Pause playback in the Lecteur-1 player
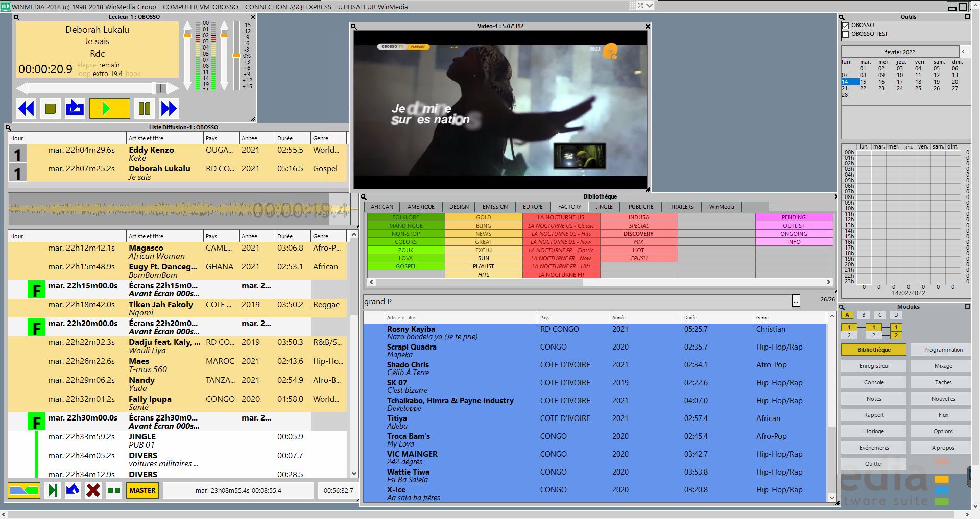This screenshot has height=519, width=980. 145,108
